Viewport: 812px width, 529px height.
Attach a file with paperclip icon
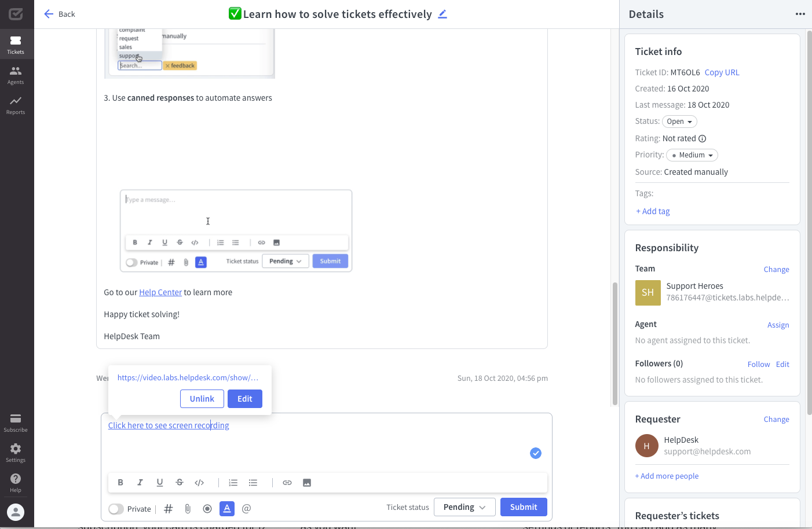tap(188, 509)
